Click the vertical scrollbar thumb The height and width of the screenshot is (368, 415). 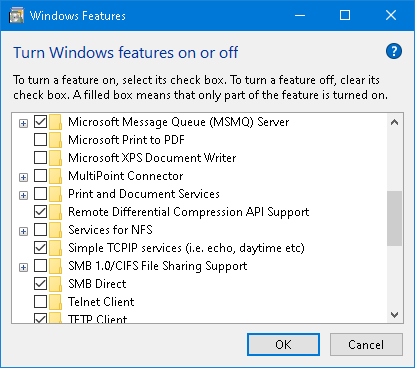coord(395,218)
